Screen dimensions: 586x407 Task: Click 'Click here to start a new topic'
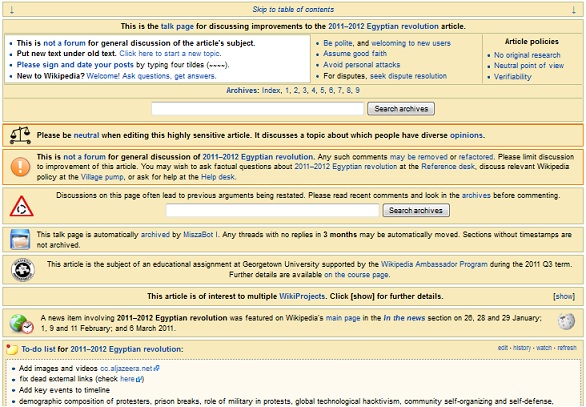[x=170, y=53]
